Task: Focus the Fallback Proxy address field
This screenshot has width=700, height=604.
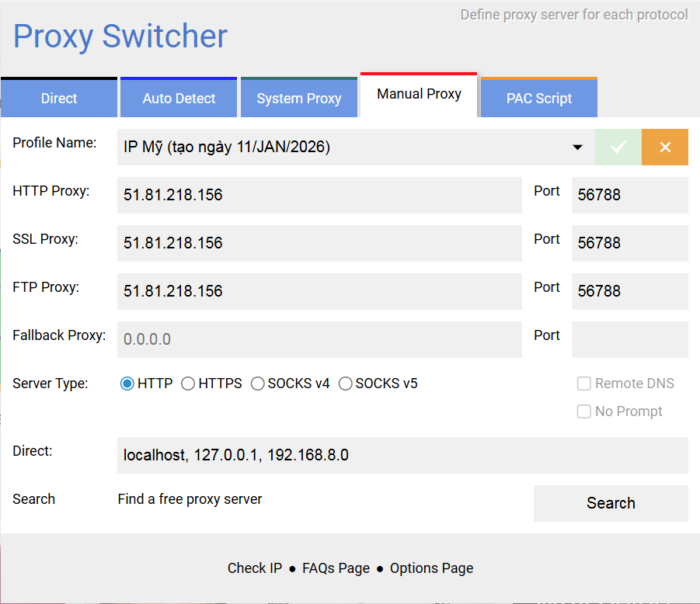Action: [319, 340]
